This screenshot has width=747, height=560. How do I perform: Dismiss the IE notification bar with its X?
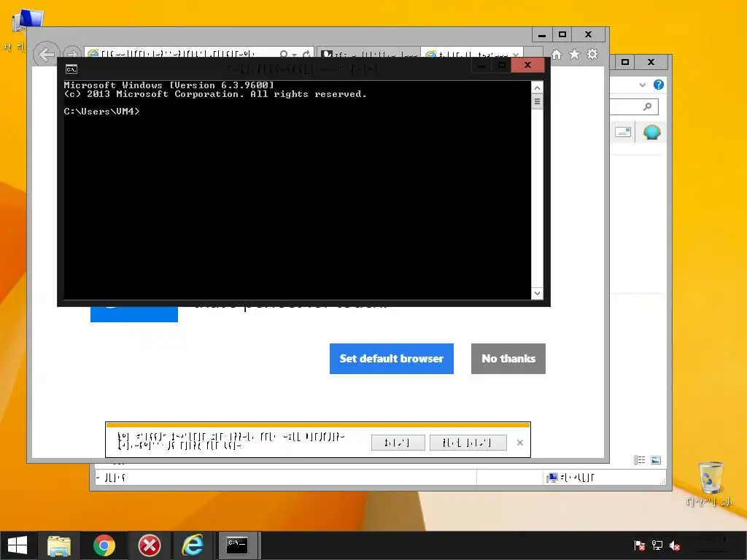(x=519, y=443)
